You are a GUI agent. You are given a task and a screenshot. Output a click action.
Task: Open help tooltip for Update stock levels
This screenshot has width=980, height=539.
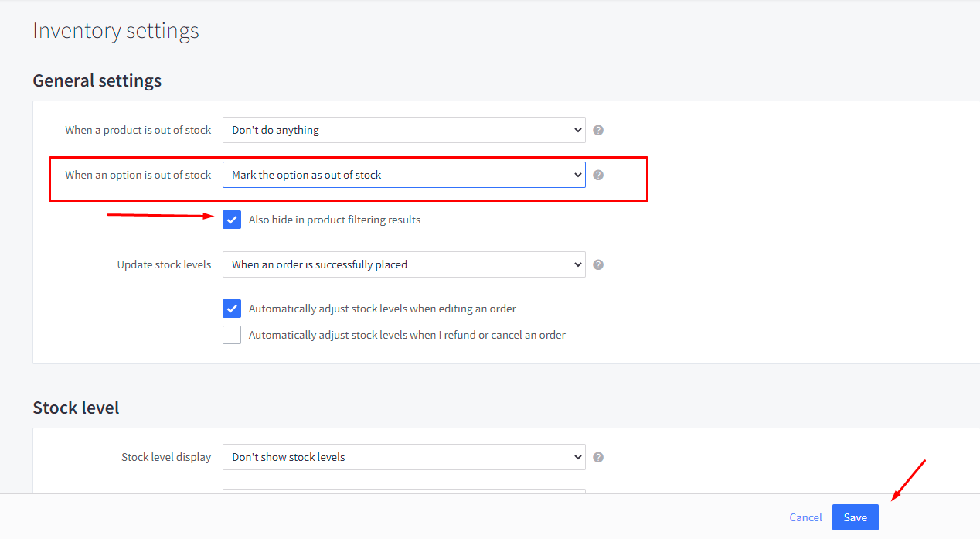pyautogui.click(x=598, y=264)
